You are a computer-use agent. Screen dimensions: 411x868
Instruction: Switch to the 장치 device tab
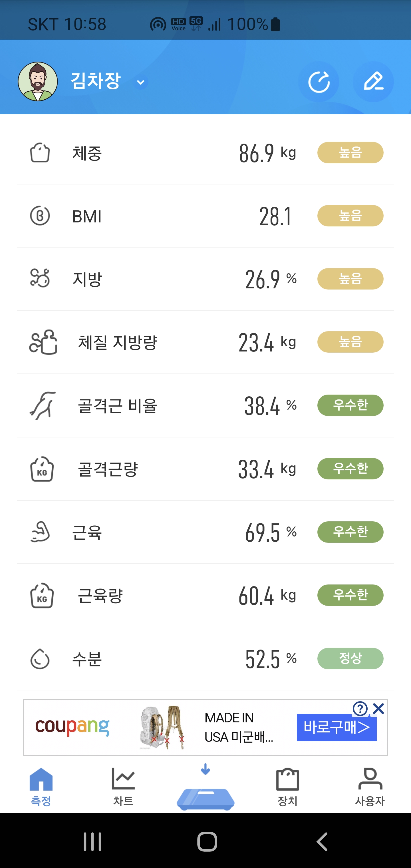pyautogui.click(x=287, y=786)
